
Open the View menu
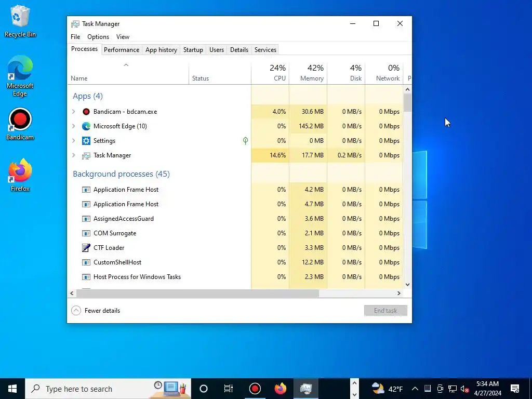[x=123, y=37]
